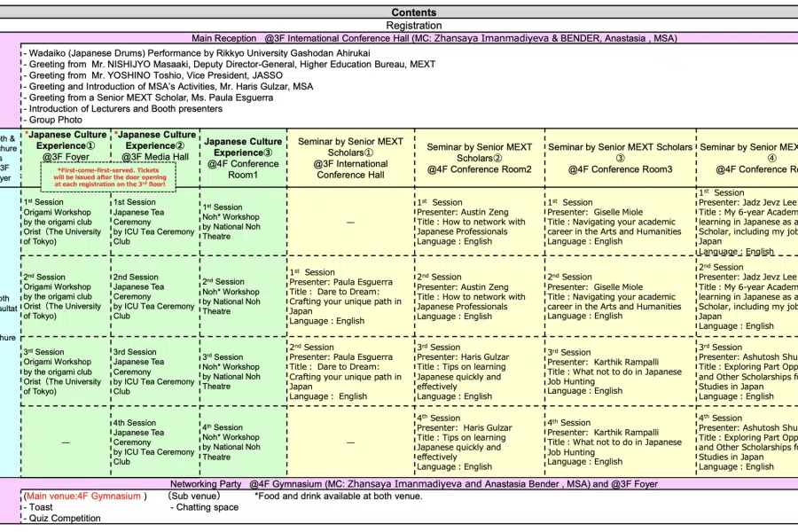Select the 3rd Session Origami Workshop cell

pyautogui.click(x=66, y=372)
